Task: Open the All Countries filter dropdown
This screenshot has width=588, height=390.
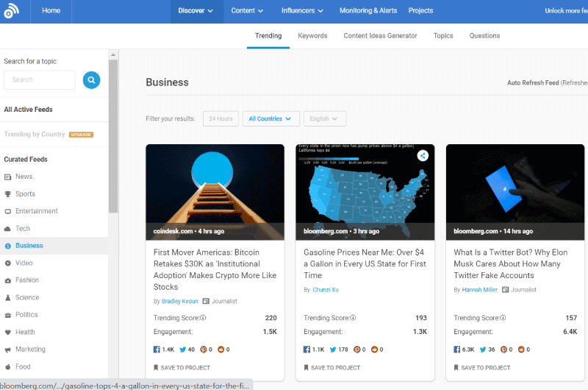Action: 270,118
